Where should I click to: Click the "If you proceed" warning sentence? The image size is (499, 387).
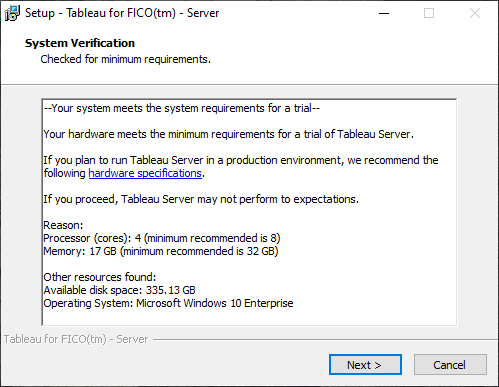coord(201,199)
